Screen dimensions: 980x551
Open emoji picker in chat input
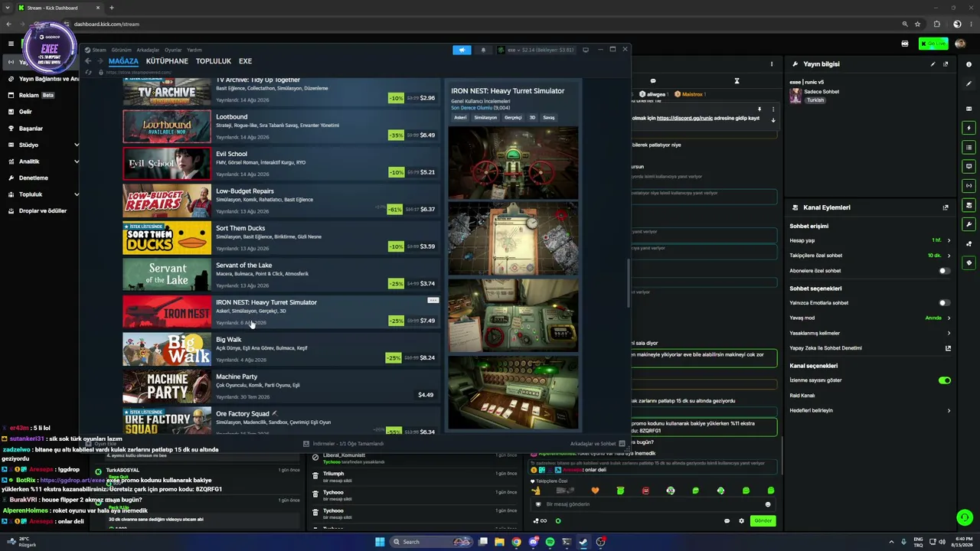(768, 504)
